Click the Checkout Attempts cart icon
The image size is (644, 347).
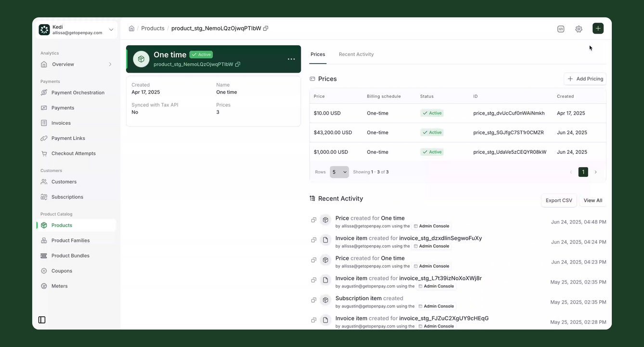coord(44,153)
